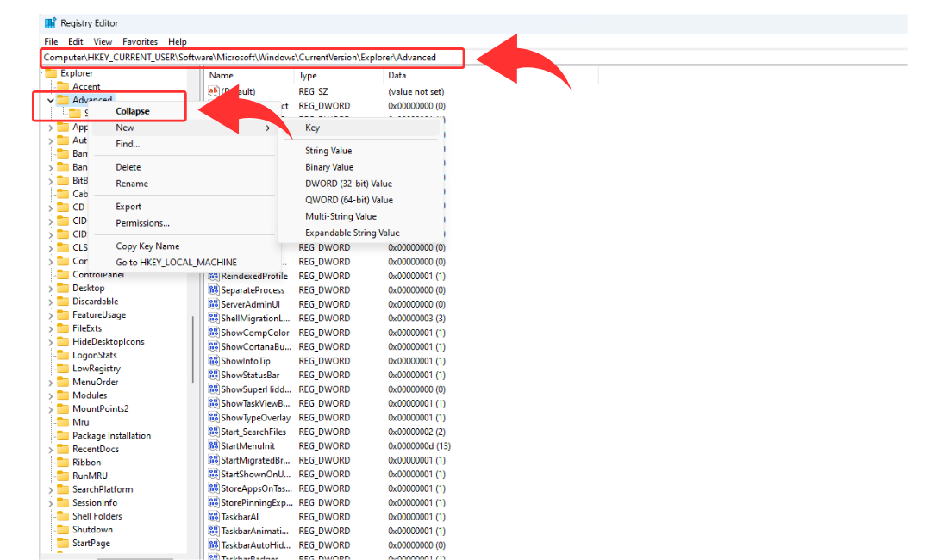Click the string icon of the Default value

[x=214, y=91]
